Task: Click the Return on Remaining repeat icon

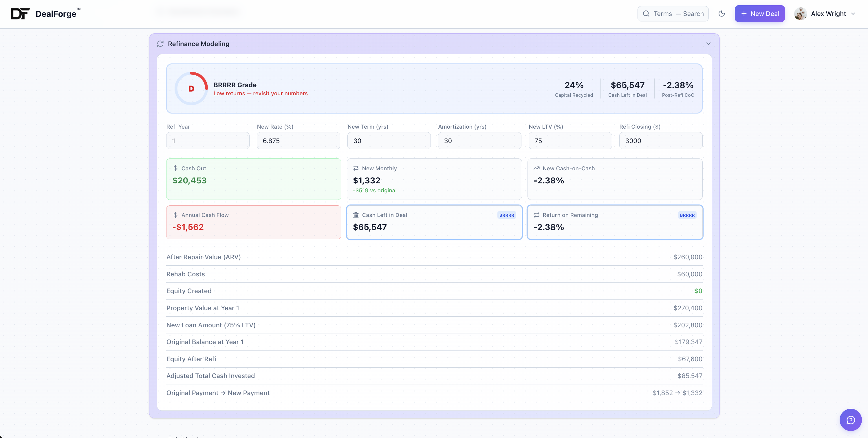Action: click(x=536, y=215)
